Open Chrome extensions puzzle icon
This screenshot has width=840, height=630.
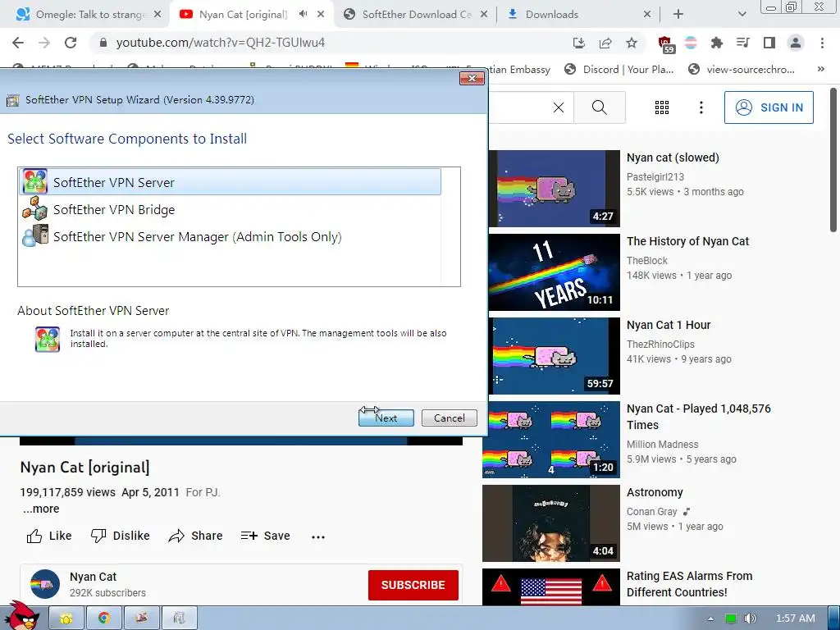pyautogui.click(x=716, y=43)
